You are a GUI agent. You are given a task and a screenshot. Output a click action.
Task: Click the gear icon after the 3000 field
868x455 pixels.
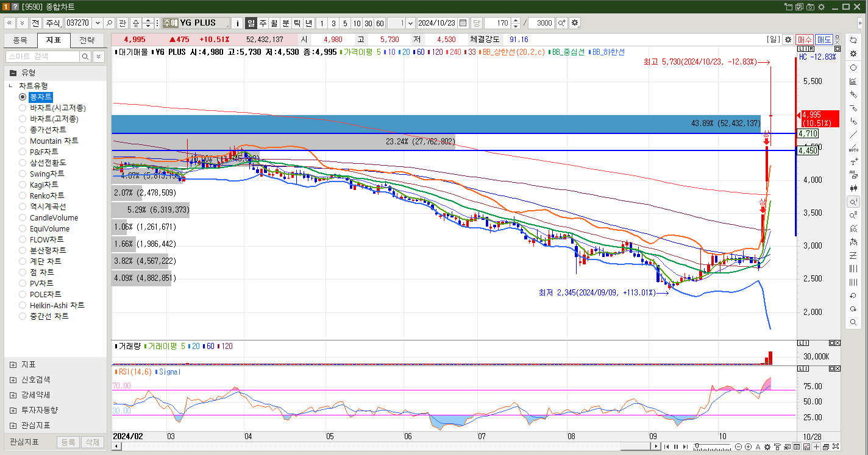tap(575, 23)
